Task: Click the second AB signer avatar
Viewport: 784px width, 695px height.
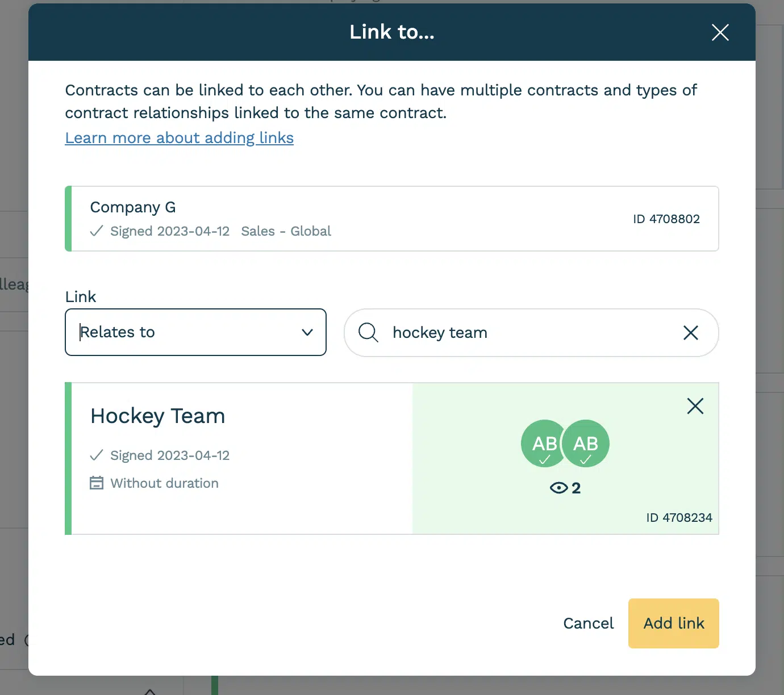Action: (586, 443)
